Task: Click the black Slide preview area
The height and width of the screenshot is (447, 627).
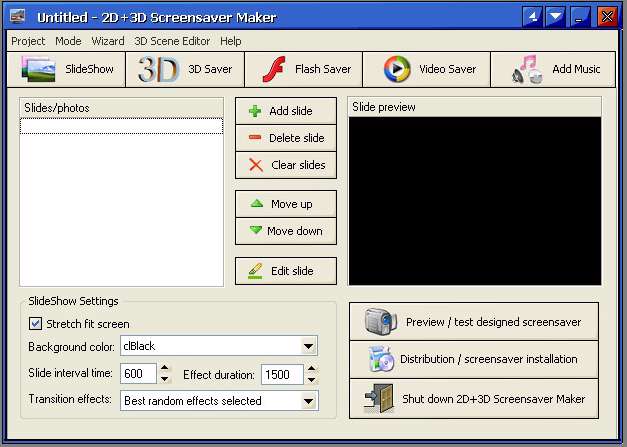Action: click(x=475, y=201)
